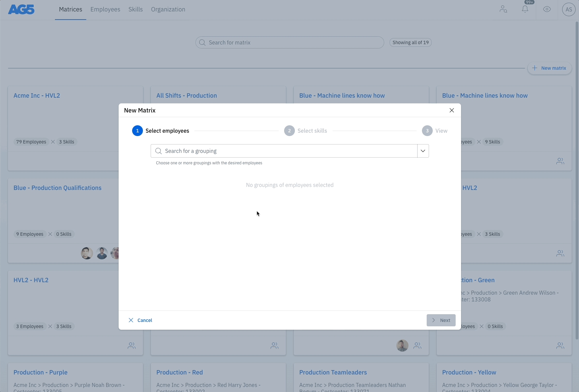This screenshot has width=579, height=392.
Task: Open the Organization tab
Action: click(x=168, y=9)
